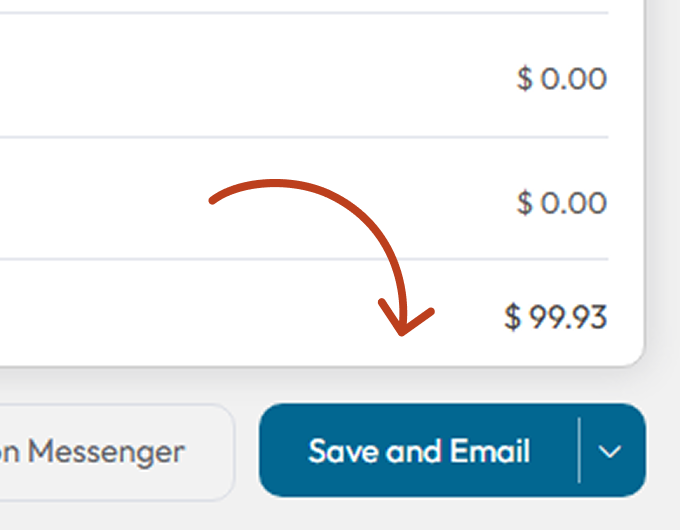Click the dollar sign before 99.93
Screen dimensions: 680x530
tap(513, 318)
